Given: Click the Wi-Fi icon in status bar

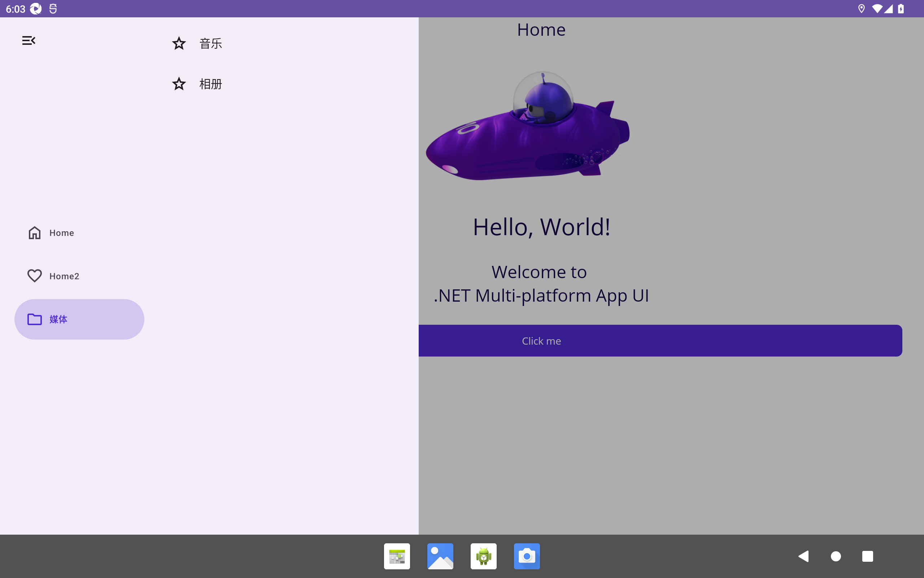Looking at the screenshot, I should tap(877, 8).
